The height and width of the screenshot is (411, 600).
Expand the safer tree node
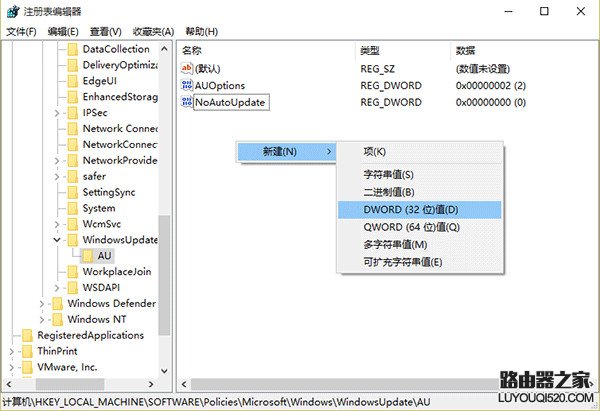point(57,177)
